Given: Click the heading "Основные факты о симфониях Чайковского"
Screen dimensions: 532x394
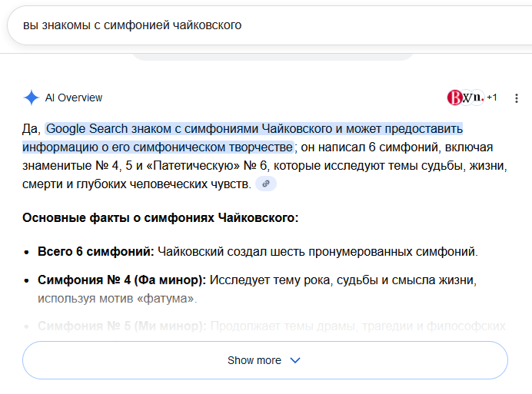Looking at the screenshot, I should click(160, 218).
